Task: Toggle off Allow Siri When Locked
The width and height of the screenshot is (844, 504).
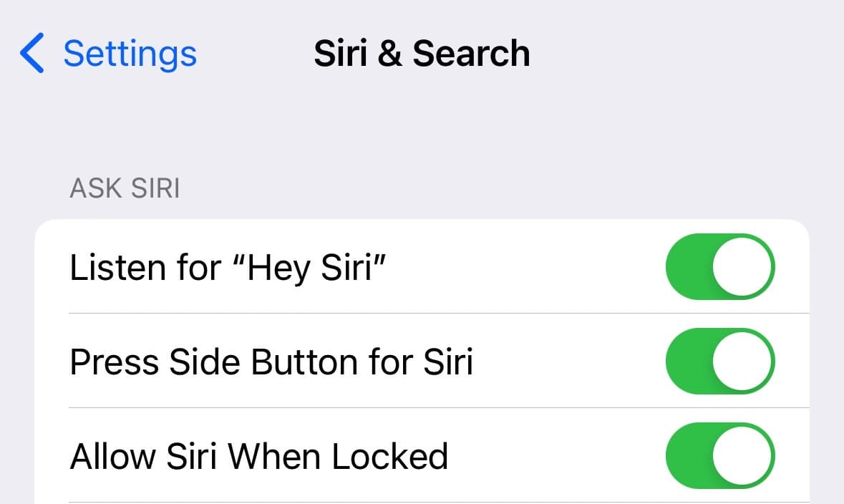Action: [x=720, y=455]
